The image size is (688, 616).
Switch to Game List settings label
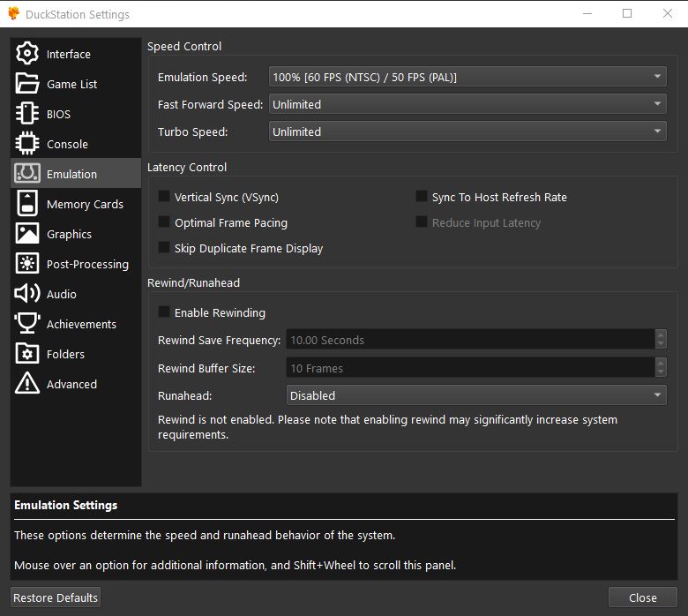point(72,84)
